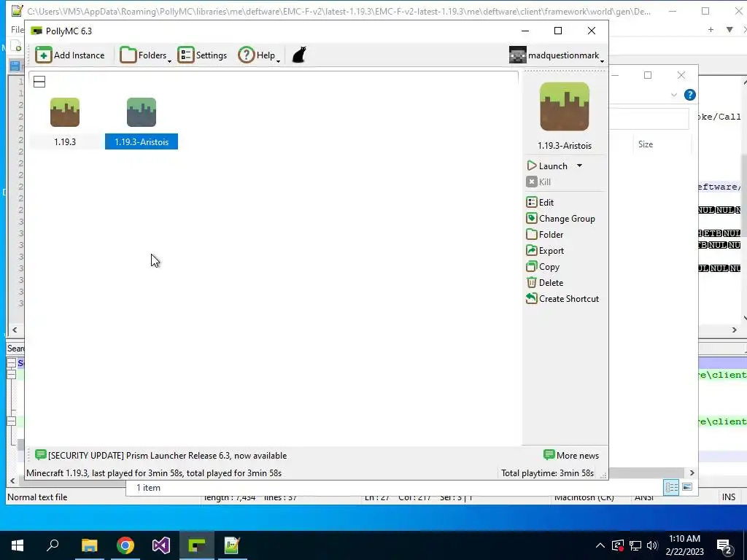Open the notification center
Image resolution: width=747 pixels, height=560 pixels.
[x=724, y=547]
